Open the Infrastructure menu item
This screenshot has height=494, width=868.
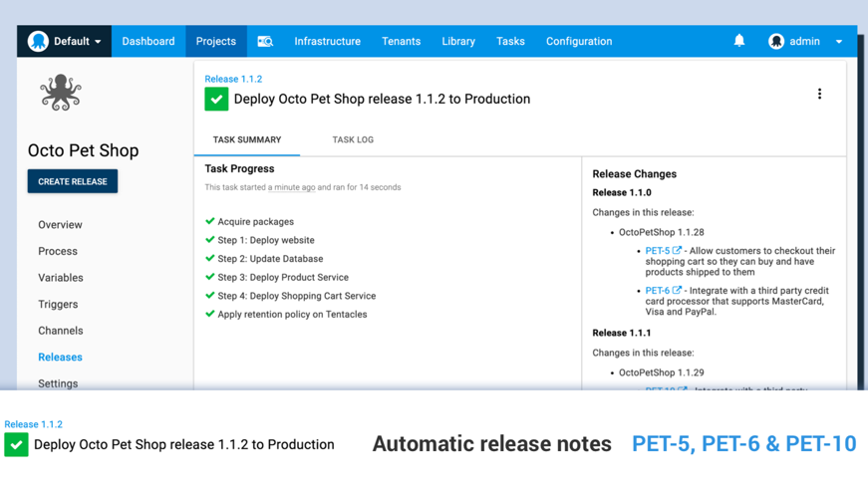(327, 42)
